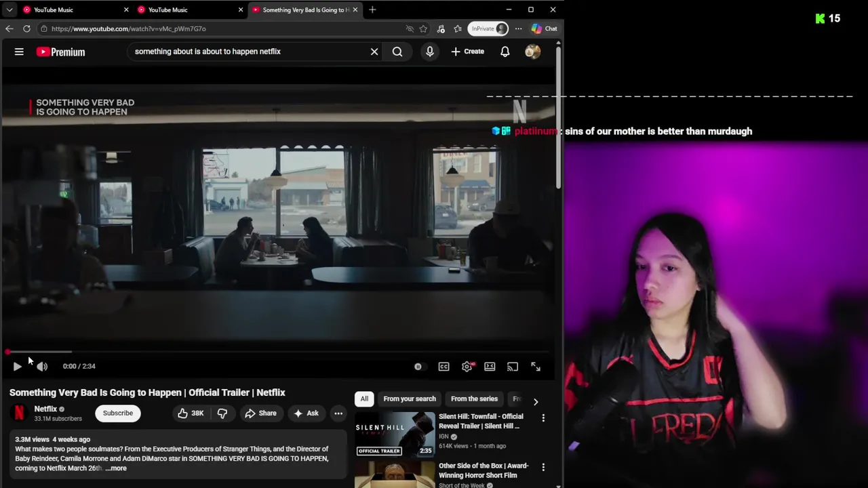Viewport: 868px width, 488px height.
Task: Open player settings gear
Action: (467, 367)
